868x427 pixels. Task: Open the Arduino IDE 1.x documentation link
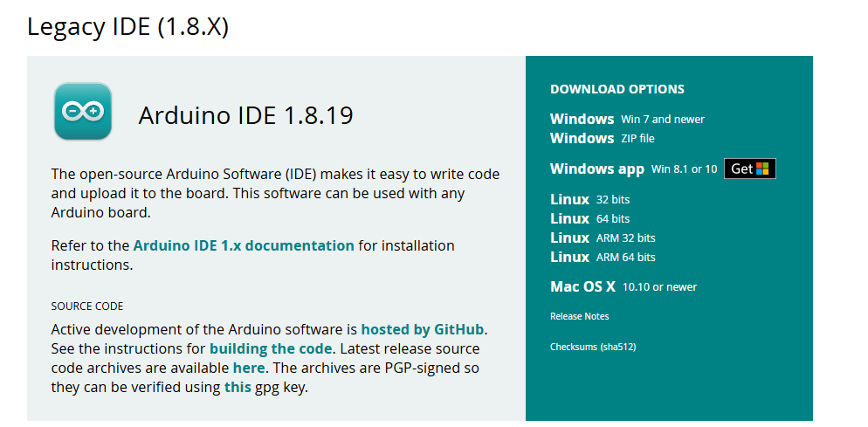[244, 245]
